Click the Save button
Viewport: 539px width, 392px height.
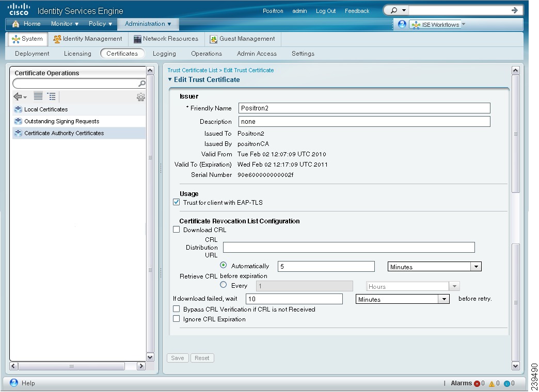click(x=178, y=358)
